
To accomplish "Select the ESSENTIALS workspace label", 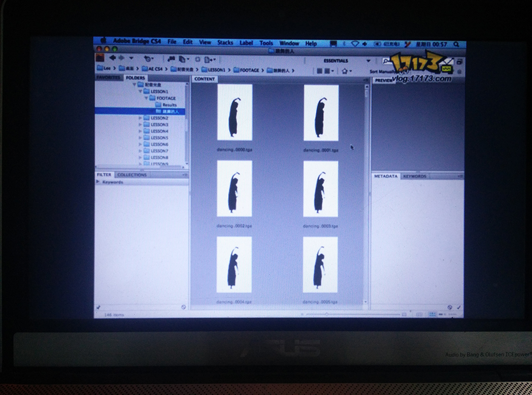I will coord(335,61).
